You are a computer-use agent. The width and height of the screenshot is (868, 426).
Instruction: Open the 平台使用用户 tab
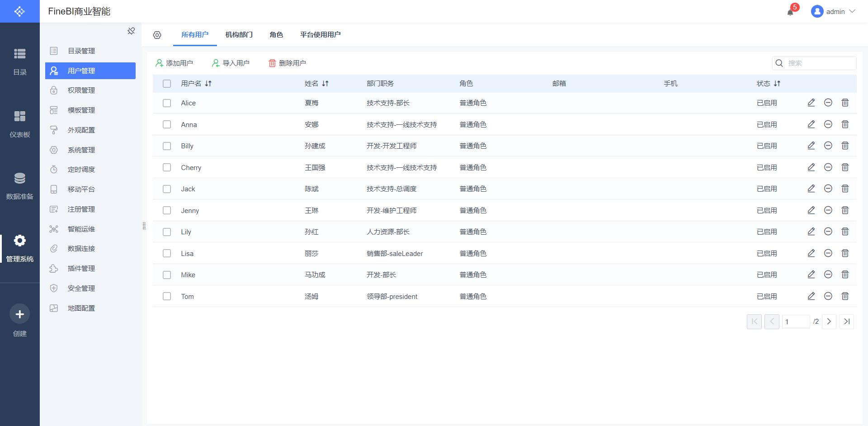click(x=320, y=34)
